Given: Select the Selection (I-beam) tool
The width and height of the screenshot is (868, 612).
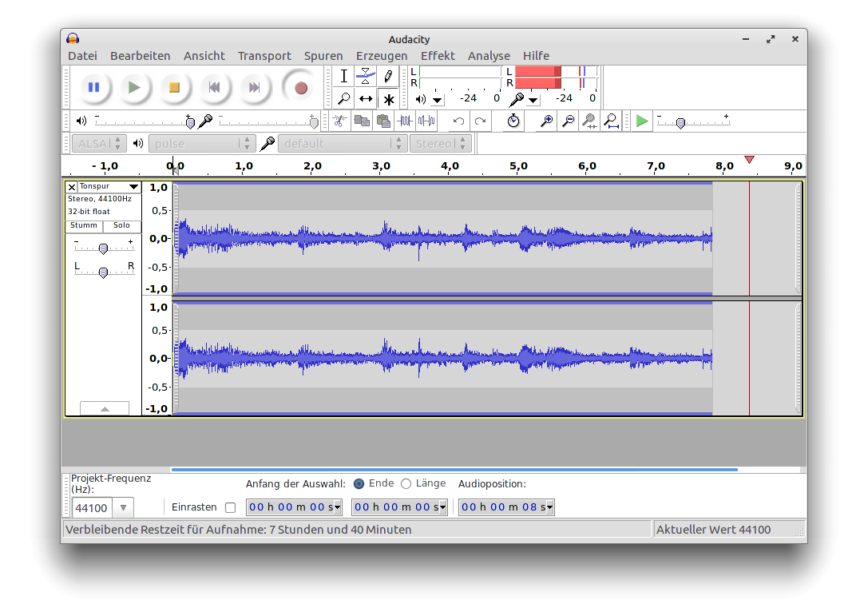Looking at the screenshot, I should [x=344, y=76].
